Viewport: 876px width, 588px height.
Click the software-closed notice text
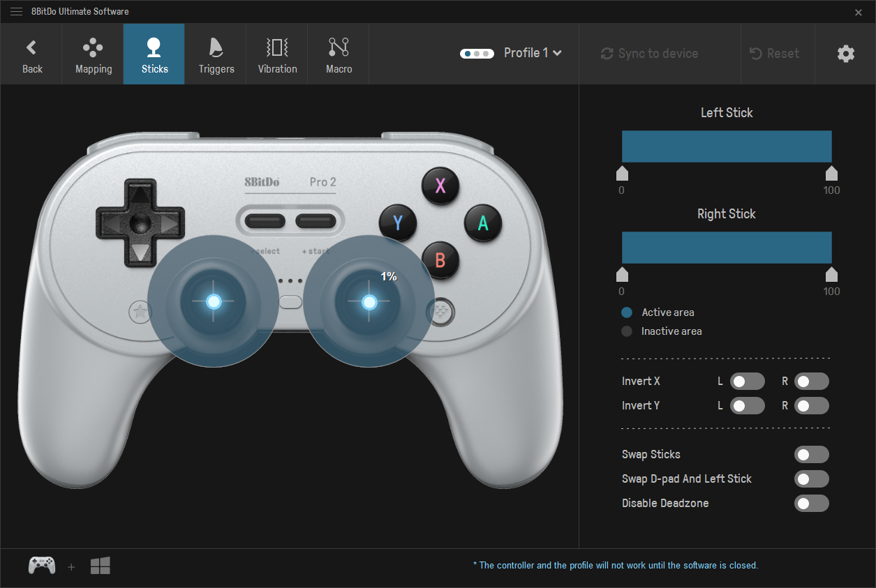click(615, 566)
